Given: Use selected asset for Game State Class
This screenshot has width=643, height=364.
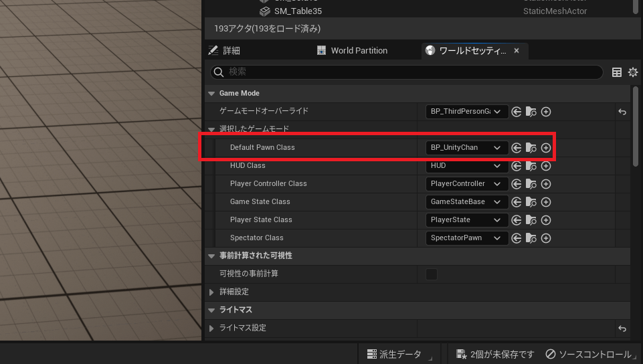Looking at the screenshot, I should [x=517, y=201].
